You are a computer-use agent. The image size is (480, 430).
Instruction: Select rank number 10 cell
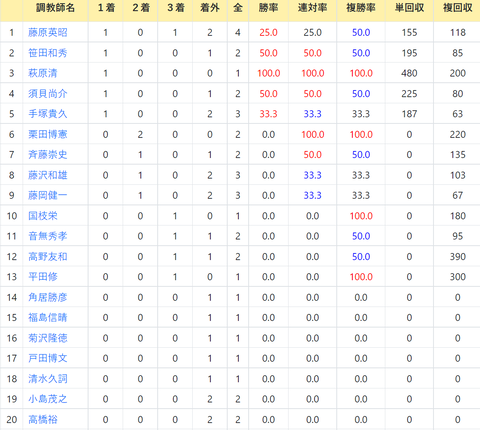(x=12, y=216)
